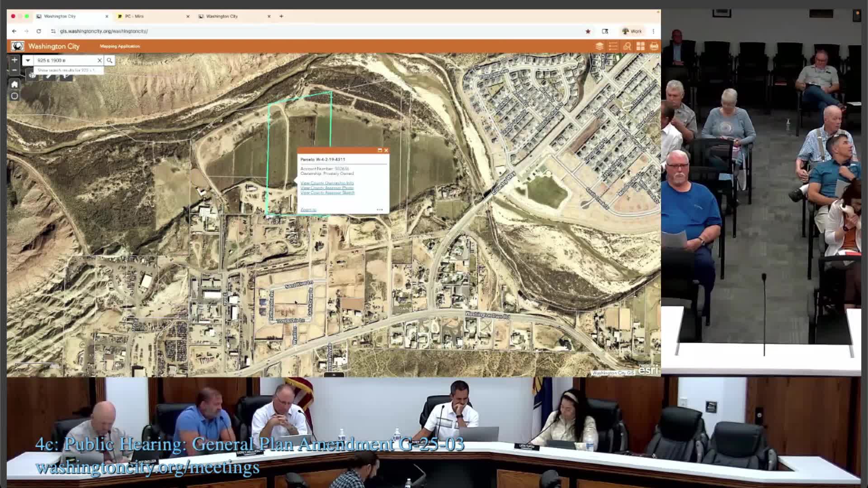Click the map zoom out minus button
868x488 pixels.
coord(14,70)
